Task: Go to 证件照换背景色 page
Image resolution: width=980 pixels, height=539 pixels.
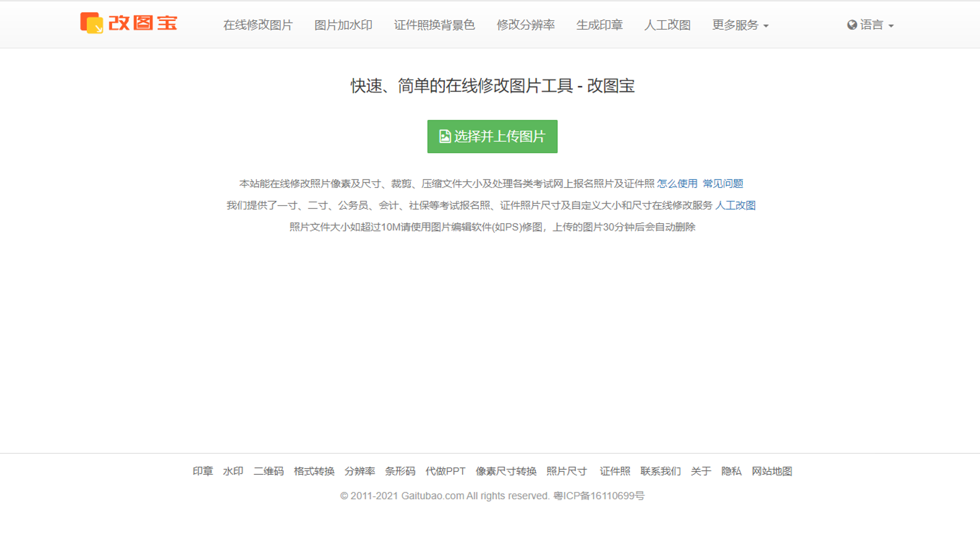Action: click(434, 25)
